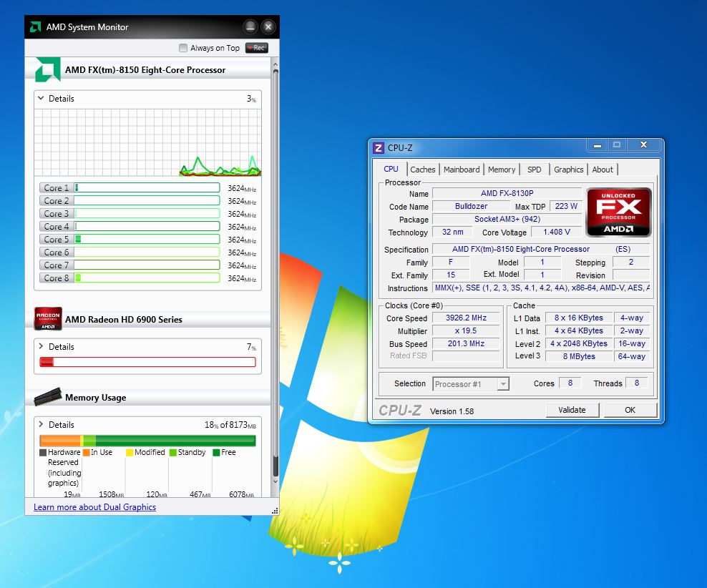
Task: Click the light green Standby legend swatch
Action: 172,452
